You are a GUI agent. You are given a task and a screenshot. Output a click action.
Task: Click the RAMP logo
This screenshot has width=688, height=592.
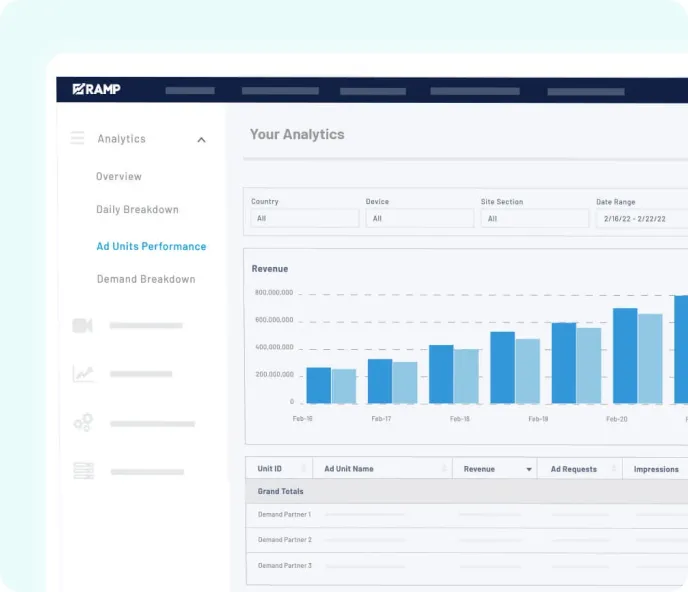pos(97,89)
